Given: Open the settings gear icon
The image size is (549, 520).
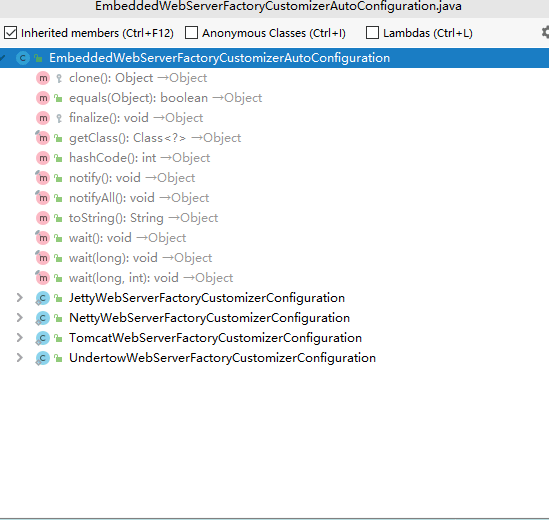Looking at the screenshot, I should pyautogui.click(x=545, y=33).
